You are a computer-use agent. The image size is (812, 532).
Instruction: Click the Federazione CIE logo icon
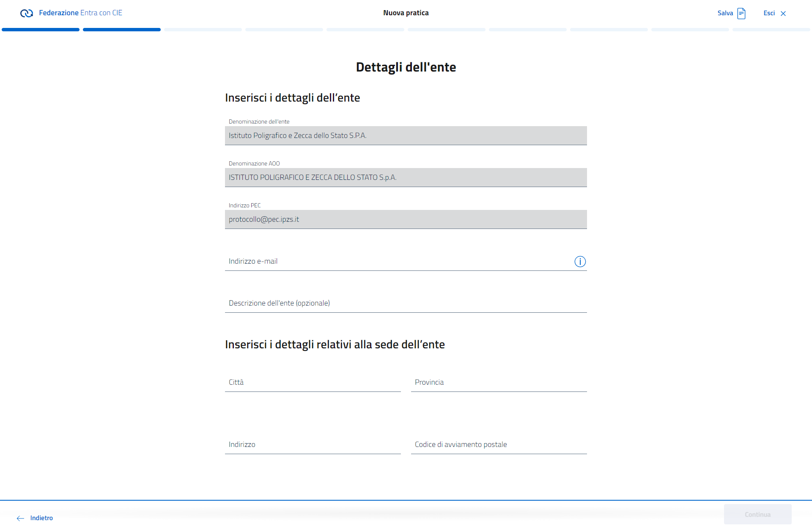(x=27, y=13)
